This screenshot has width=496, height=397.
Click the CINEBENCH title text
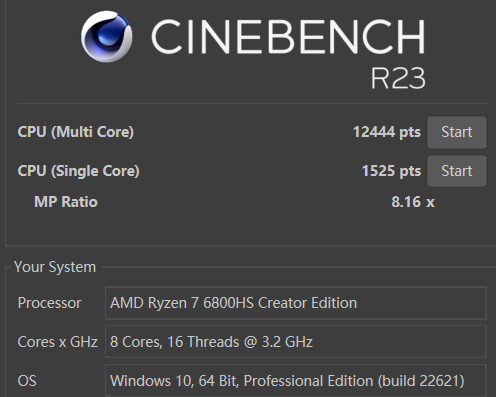tap(288, 36)
